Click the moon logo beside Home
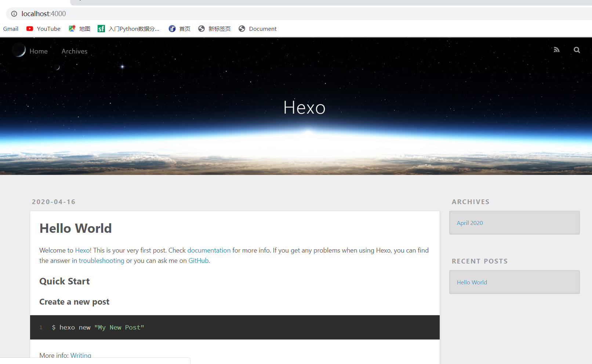 click(x=18, y=50)
